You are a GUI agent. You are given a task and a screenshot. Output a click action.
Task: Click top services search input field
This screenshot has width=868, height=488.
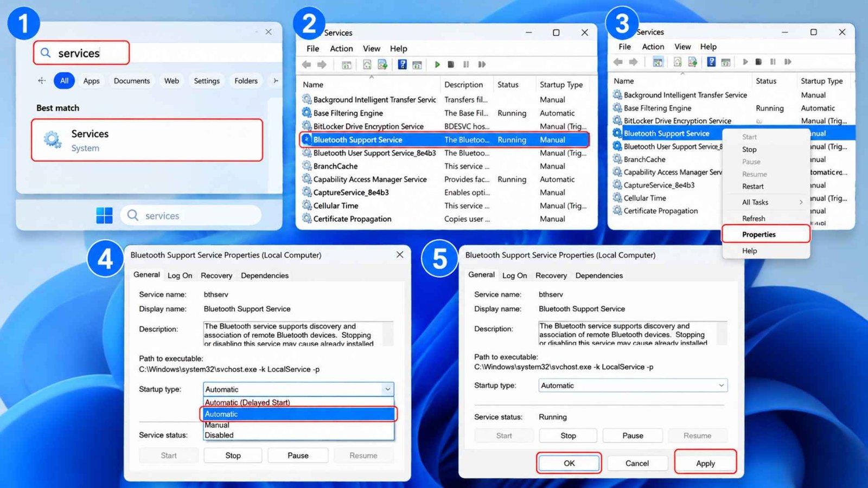pos(81,53)
